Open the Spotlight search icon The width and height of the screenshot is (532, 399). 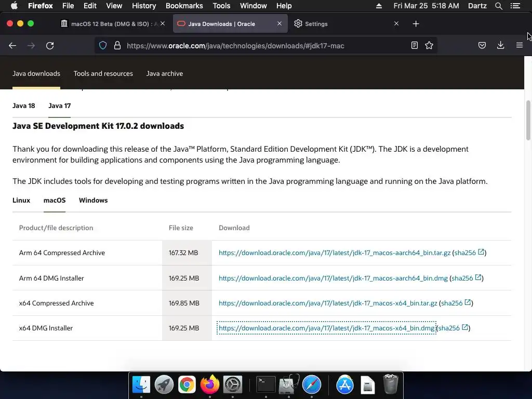point(498,6)
